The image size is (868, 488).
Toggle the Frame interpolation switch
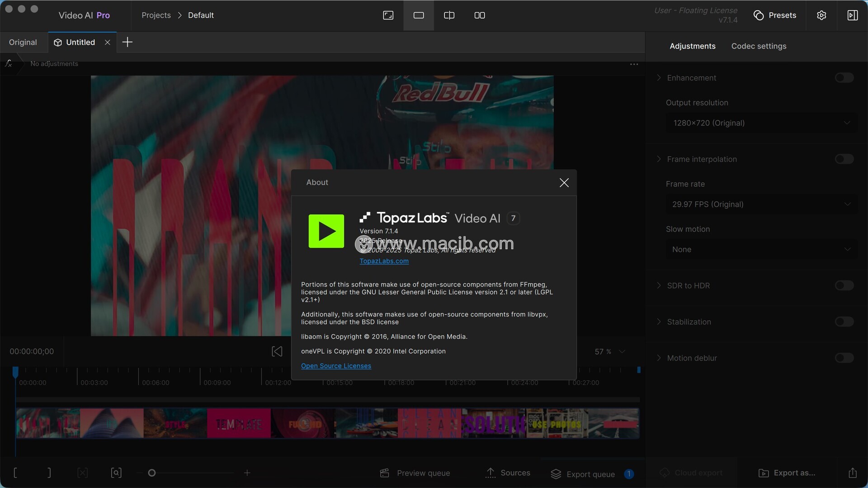pyautogui.click(x=844, y=159)
